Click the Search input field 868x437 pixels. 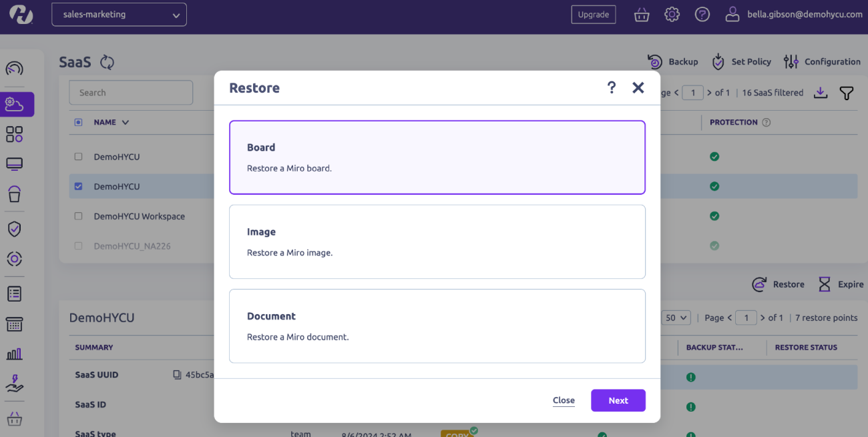(x=131, y=93)
